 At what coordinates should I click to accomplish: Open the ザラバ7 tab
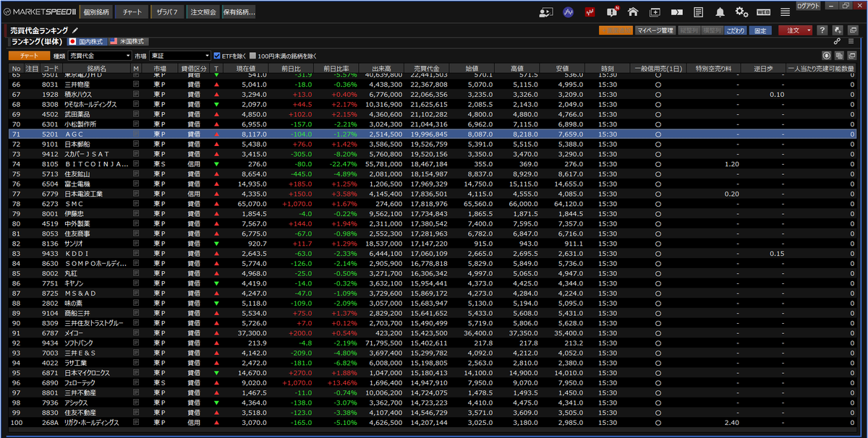point(167,12)
